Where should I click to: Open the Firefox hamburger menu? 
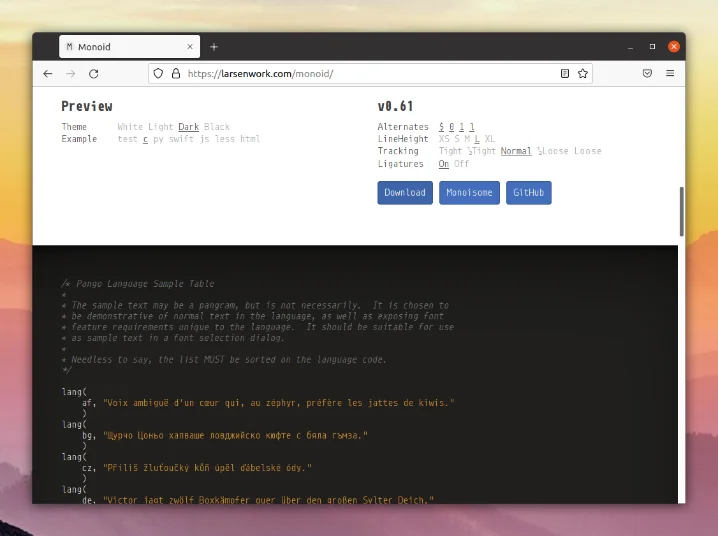(670, 73)
